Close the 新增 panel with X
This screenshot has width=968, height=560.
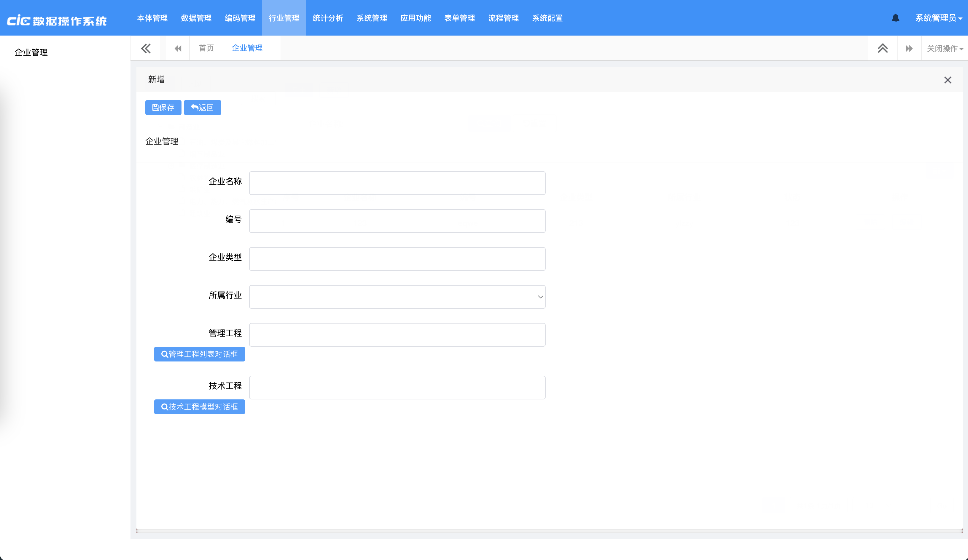948,80
